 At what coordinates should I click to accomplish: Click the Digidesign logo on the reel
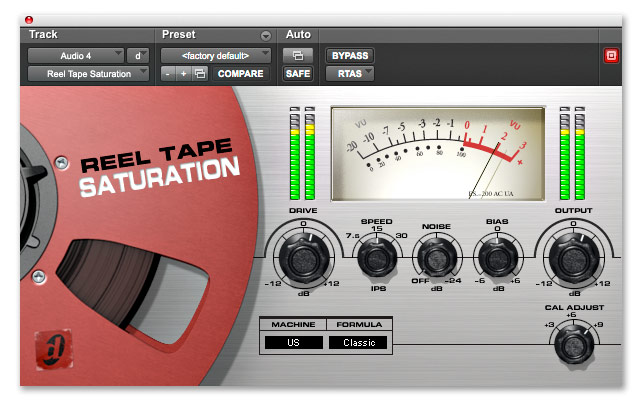point(54,349)
